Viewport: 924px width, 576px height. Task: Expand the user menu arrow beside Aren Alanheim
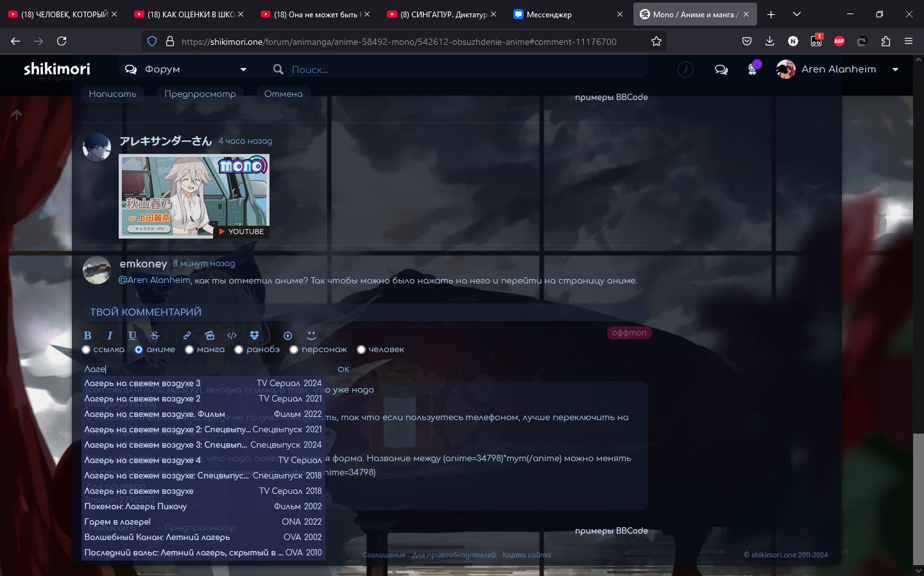tap(895, 69)
